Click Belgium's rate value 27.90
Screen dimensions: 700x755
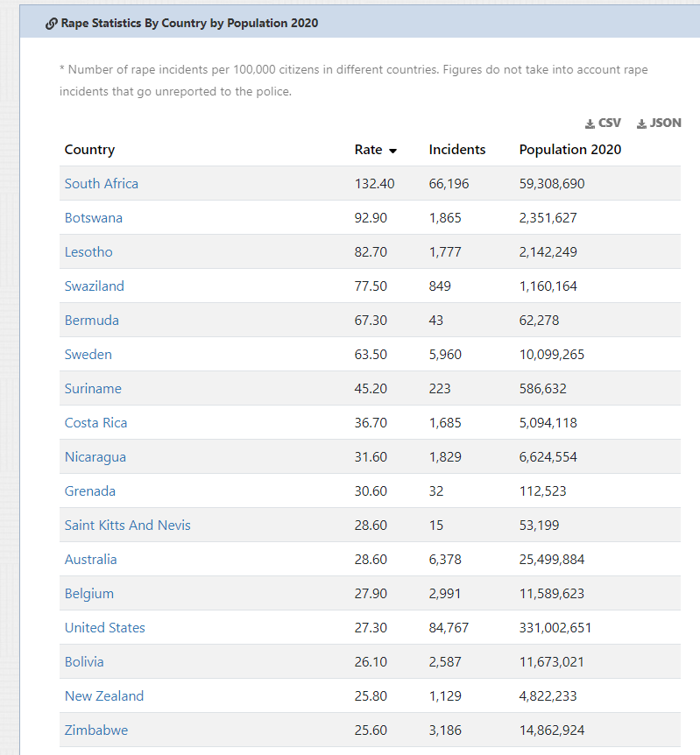click(x=371, y=594)
